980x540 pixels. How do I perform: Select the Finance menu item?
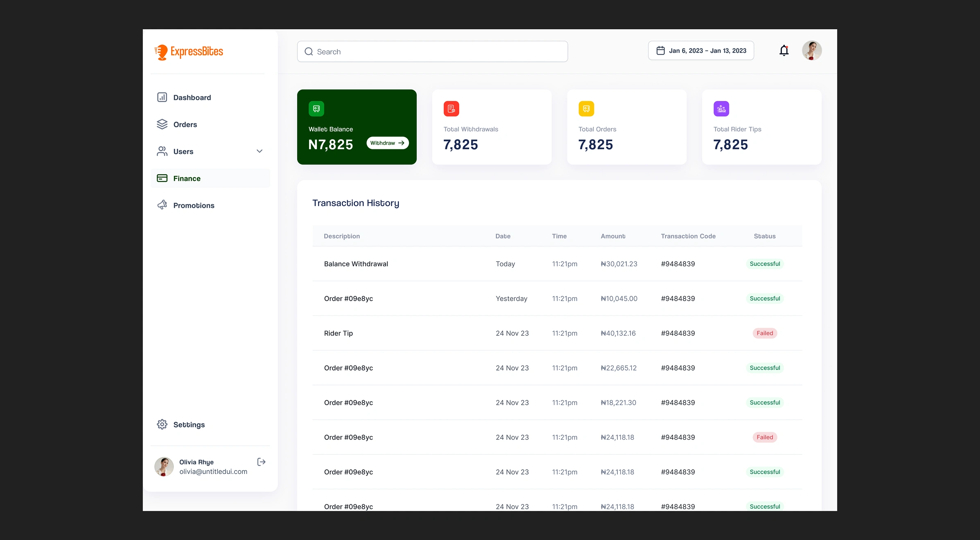[187, 178]
